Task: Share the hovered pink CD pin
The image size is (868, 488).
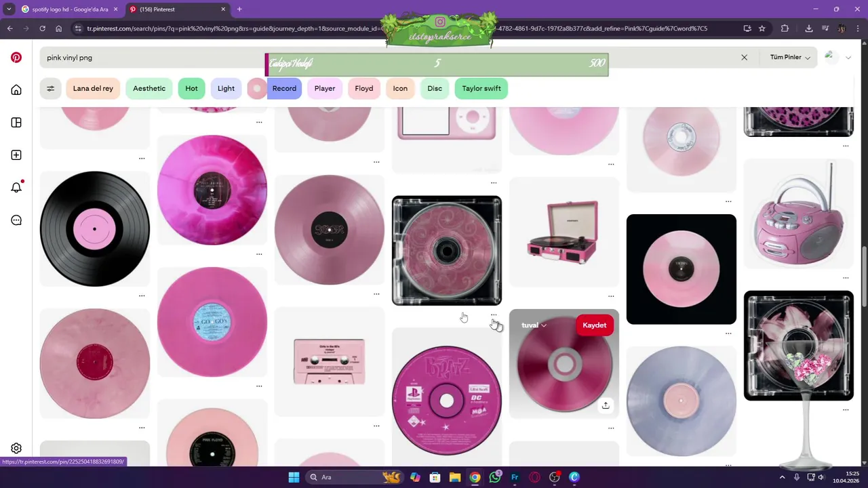Action: click(606, 405)
